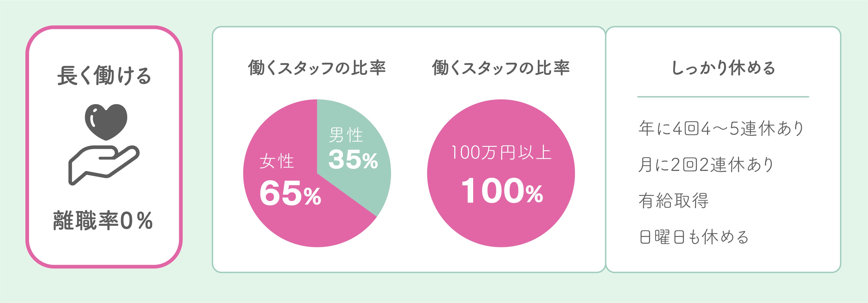Screen dimensions: 868x303
Task: Click the 長く働ける heading
Action: [104, 75]
